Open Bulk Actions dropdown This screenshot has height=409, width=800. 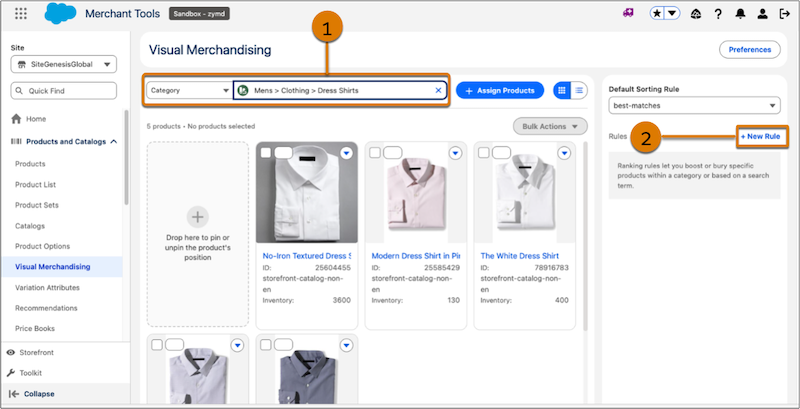point(550,126)
